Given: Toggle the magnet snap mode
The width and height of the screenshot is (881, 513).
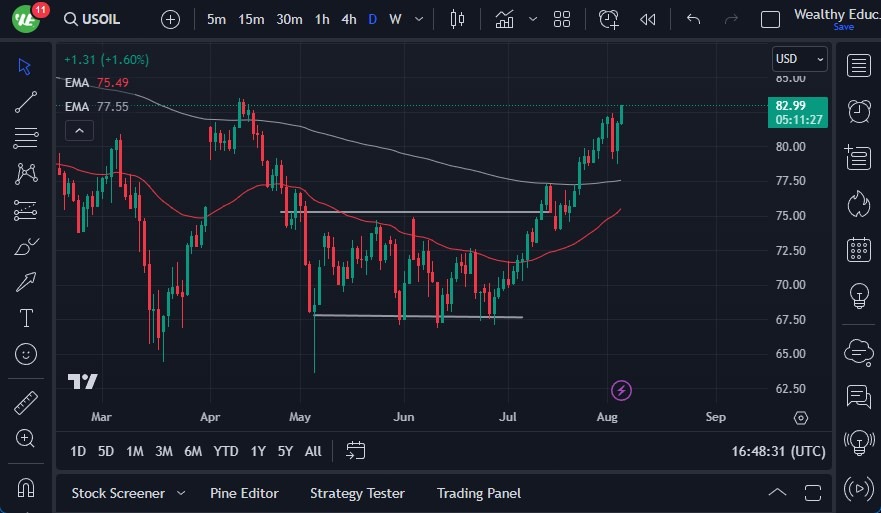Looking at the screenshot, I should 26,488.
